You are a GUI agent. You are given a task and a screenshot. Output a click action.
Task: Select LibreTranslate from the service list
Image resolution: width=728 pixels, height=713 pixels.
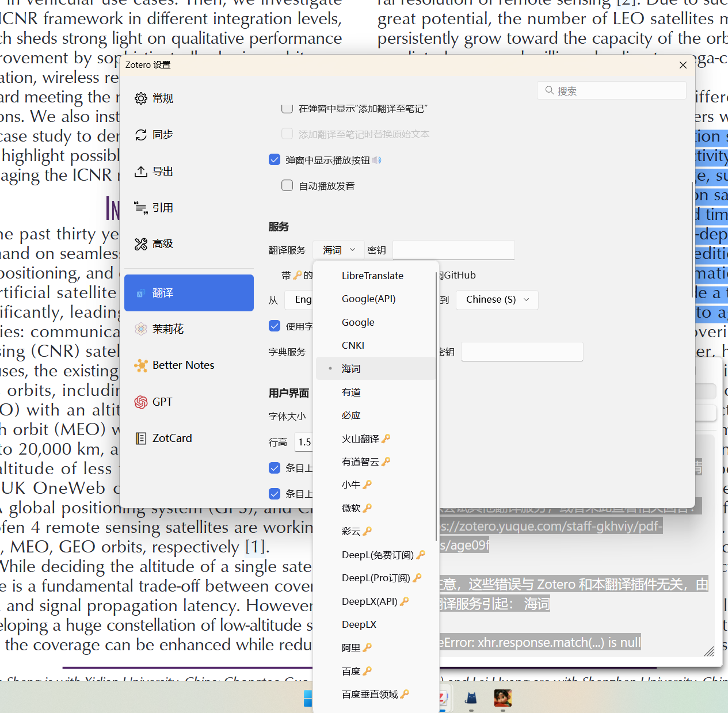(x=375, y=276)
